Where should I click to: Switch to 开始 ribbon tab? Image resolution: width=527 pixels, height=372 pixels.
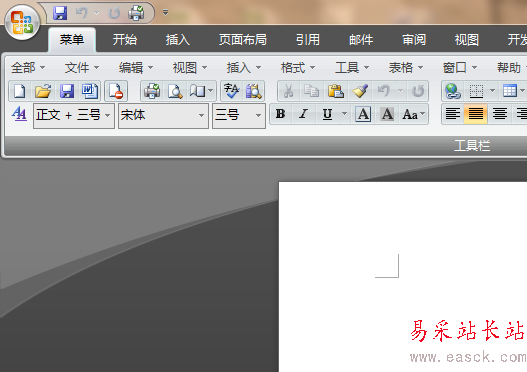tap(125, 40)
